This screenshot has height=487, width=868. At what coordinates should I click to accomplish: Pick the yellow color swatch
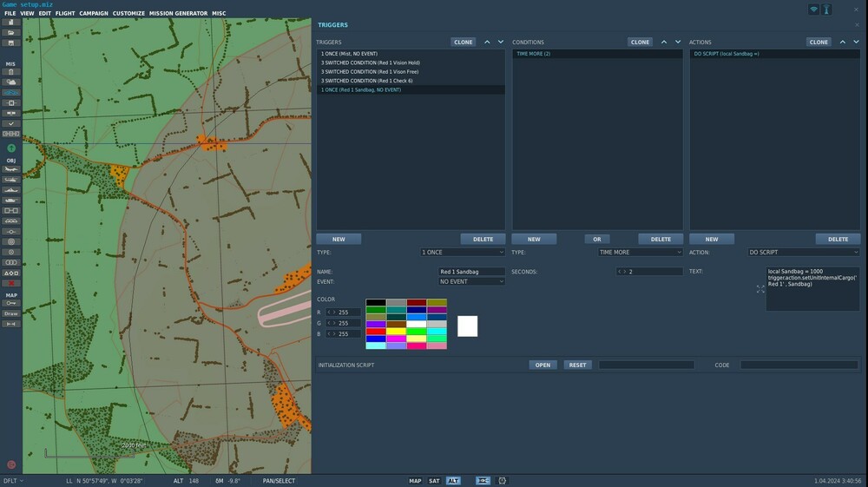coord(396,331)
